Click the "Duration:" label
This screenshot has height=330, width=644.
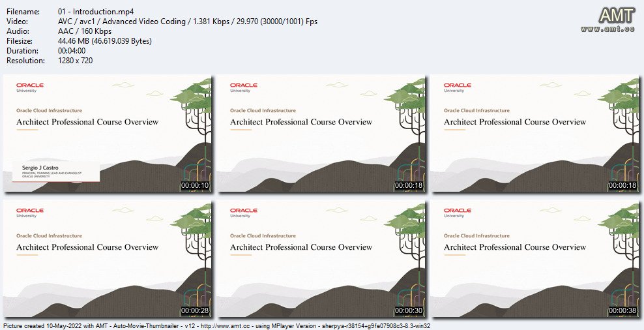pyautogui.click(x=23, y=51)
